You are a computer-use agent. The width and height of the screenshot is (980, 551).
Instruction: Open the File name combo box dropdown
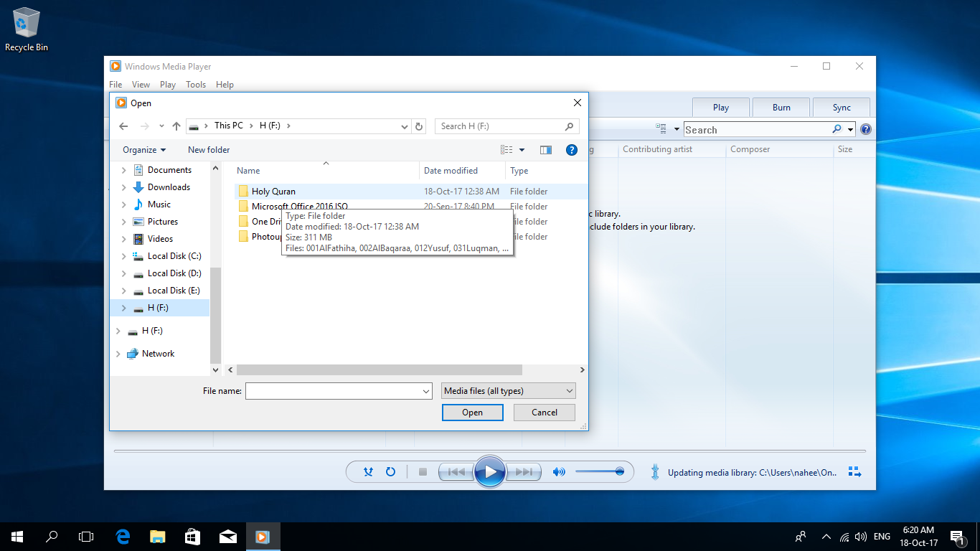[427, 391]
